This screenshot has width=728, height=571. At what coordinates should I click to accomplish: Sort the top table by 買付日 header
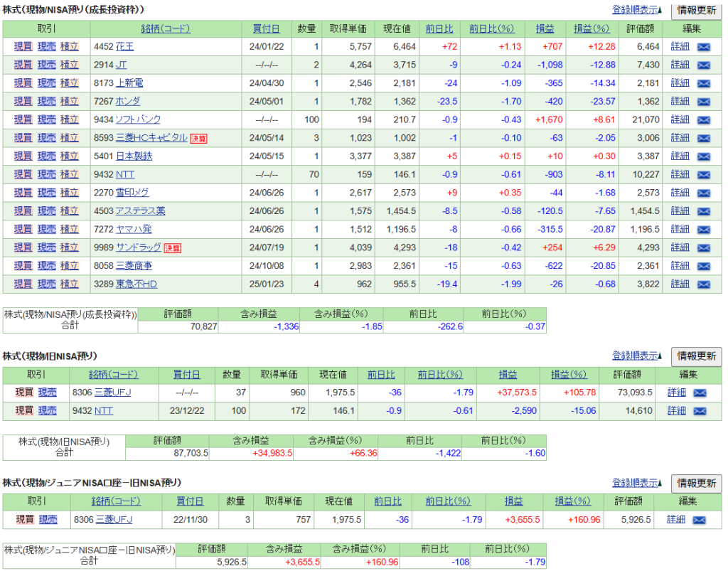[x=266, y=28]
